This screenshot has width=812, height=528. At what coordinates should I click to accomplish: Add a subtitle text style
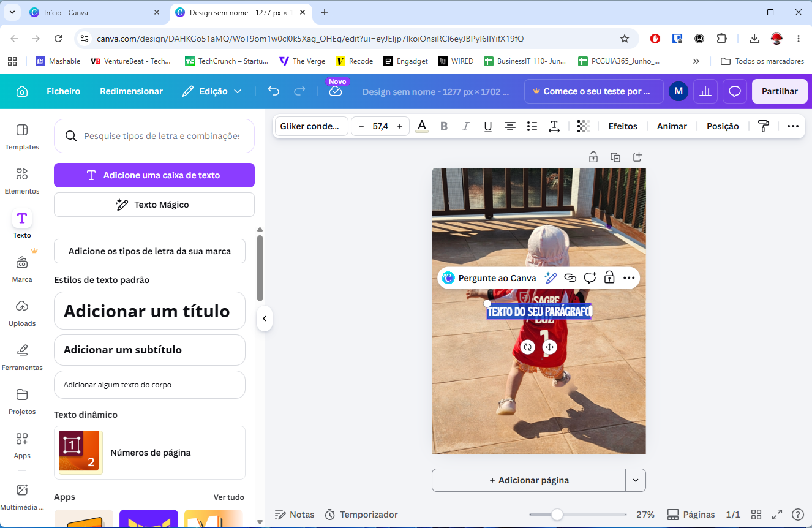[150, 350]
